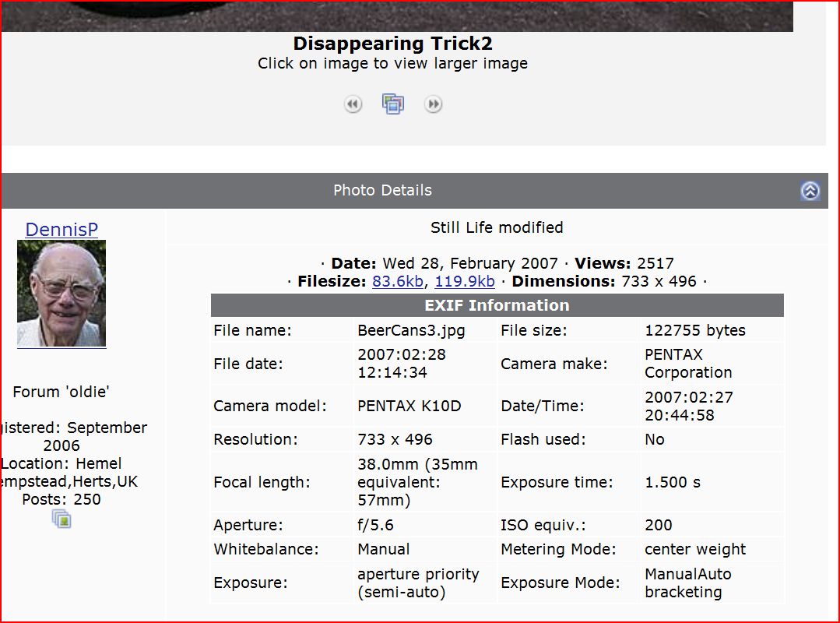Open the DennisP profile link
The image size is (840, 623).
[x=62, y=229]
